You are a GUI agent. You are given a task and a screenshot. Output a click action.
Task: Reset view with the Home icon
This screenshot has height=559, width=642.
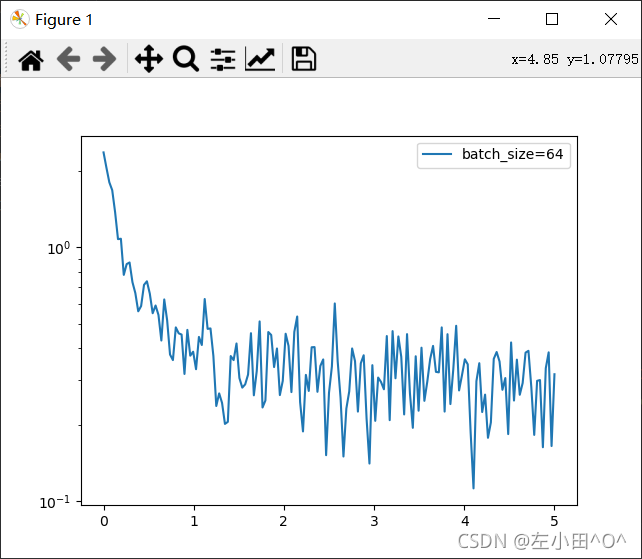click(31, 59)
